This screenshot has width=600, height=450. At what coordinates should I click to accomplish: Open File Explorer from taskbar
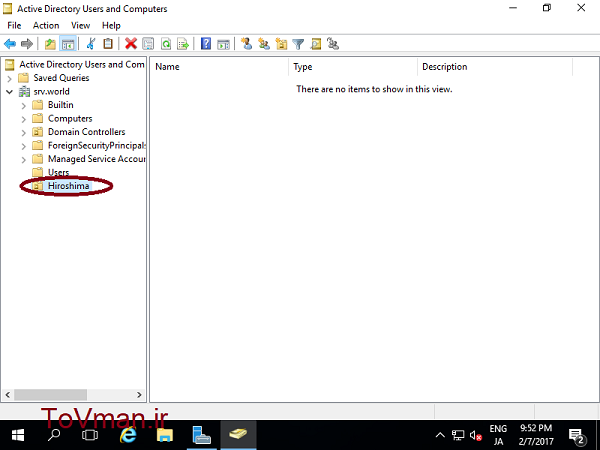point(165,435)
